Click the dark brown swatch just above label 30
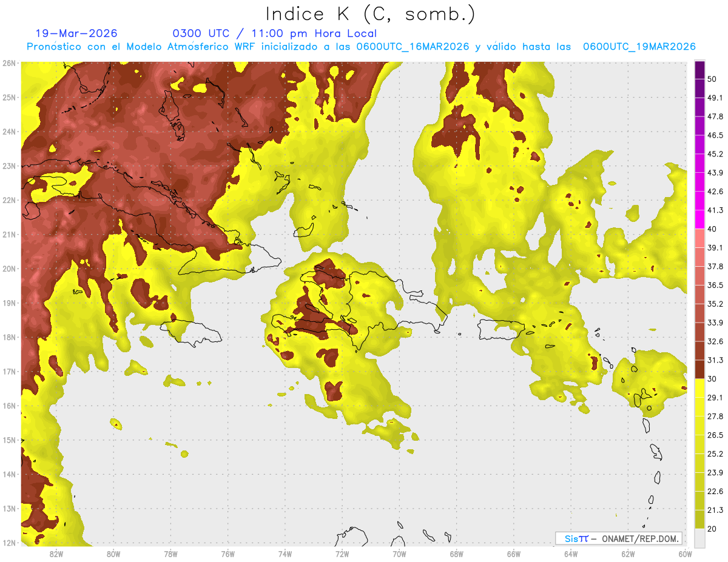Viewport: 728px width, 562px height. (699, 370)
